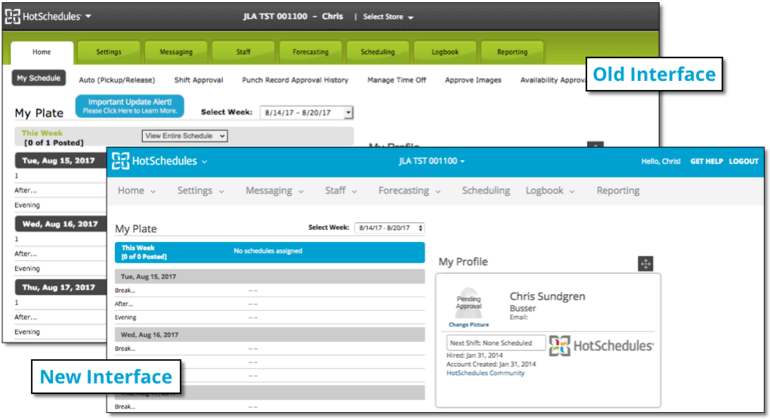Screen dimensions: 770x419
Task: Select Scheduling tab in old interface
Action: pyautogui.click(x=378, y=52)
